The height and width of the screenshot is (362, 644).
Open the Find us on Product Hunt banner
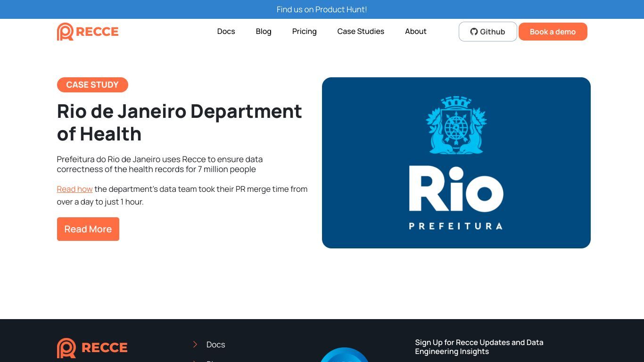click(322, 9)
